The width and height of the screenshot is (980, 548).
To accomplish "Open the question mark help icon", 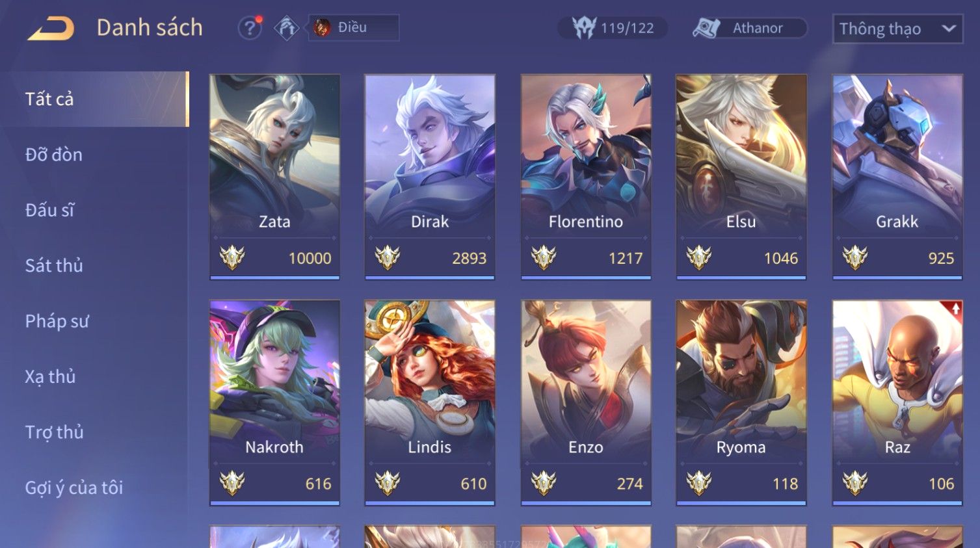I will coord(249,28).
